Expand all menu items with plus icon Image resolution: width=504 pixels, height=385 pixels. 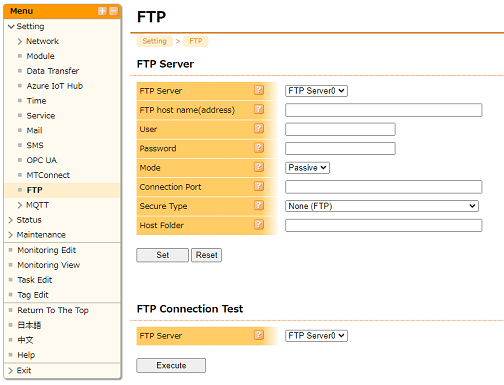[x=102, y=11]
